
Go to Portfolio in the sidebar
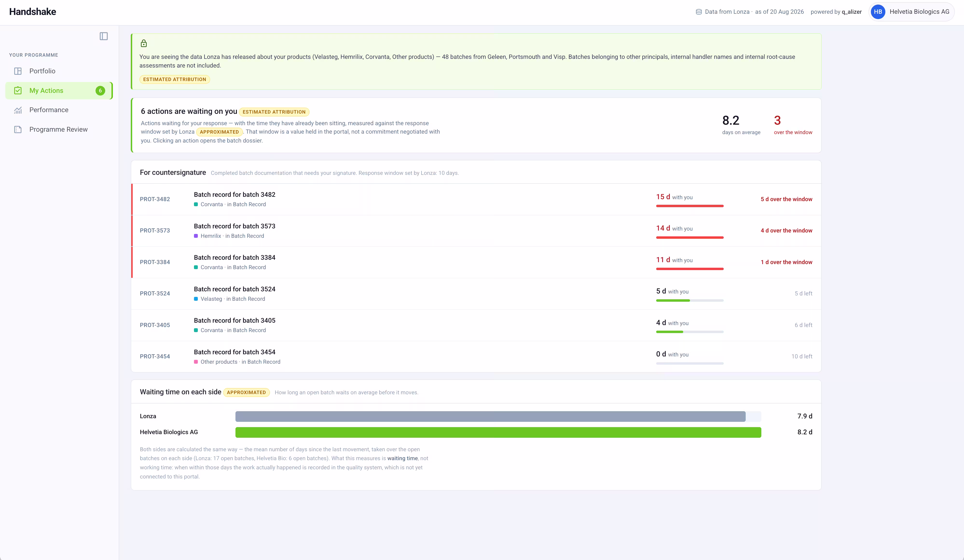pos(59,71)
